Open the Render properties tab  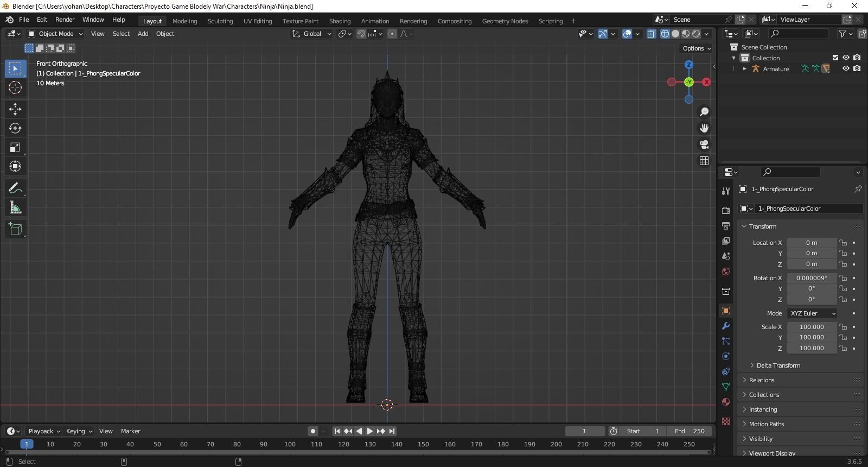coord(726,210)
